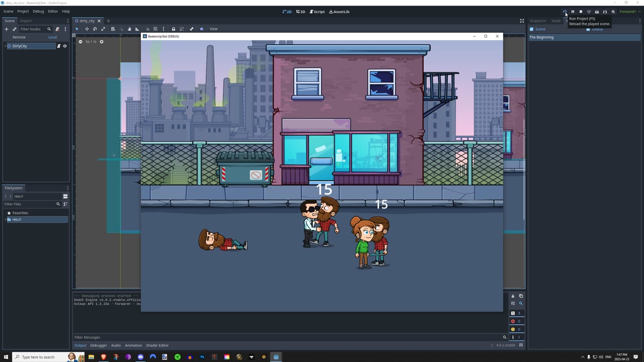The height and width of the screenshot is (362, 644).
Task: Toggle grid snapping in the viewport toolbar
Action: (155, 29)
